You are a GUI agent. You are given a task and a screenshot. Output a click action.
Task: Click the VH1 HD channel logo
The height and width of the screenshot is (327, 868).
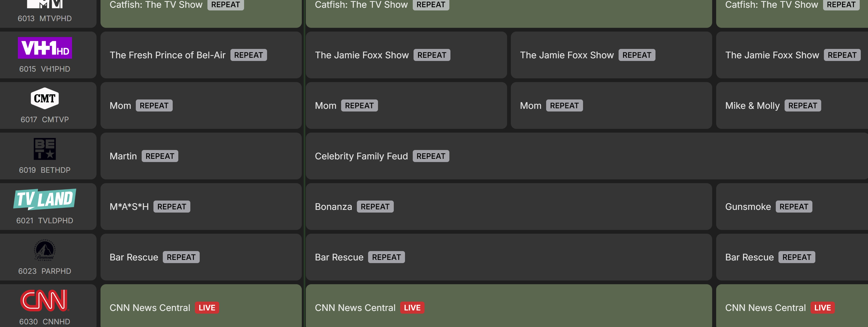click(45, 48)
